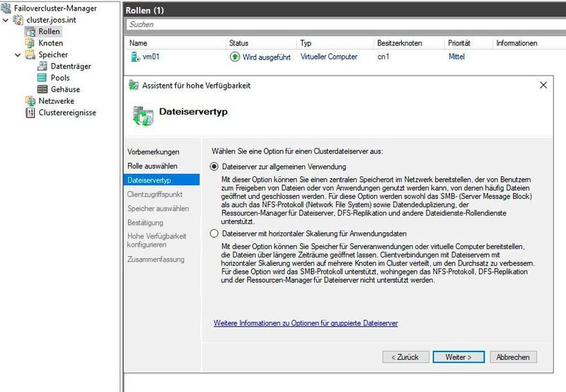Click the Failovercluster-Manager tree label
Viewport: 566px width, 392px height.
point(55,8)
